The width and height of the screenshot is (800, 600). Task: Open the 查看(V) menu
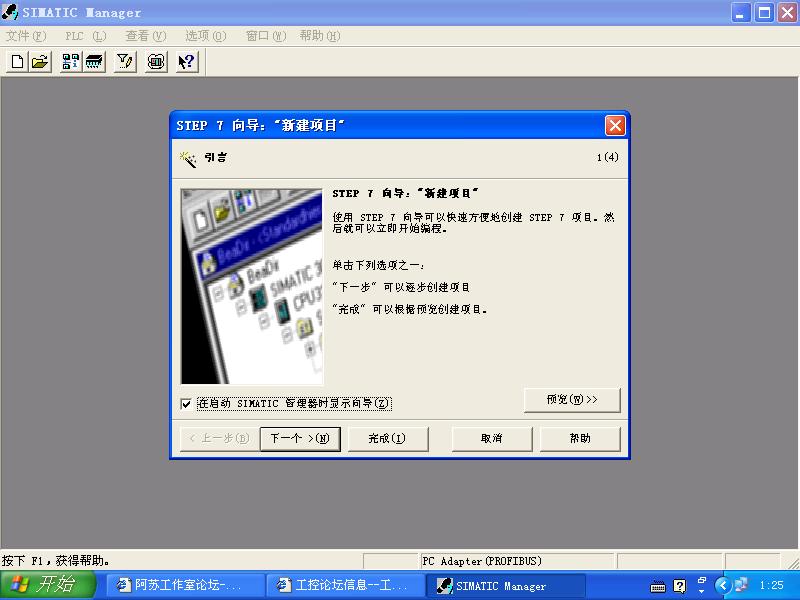pos(146,36)
